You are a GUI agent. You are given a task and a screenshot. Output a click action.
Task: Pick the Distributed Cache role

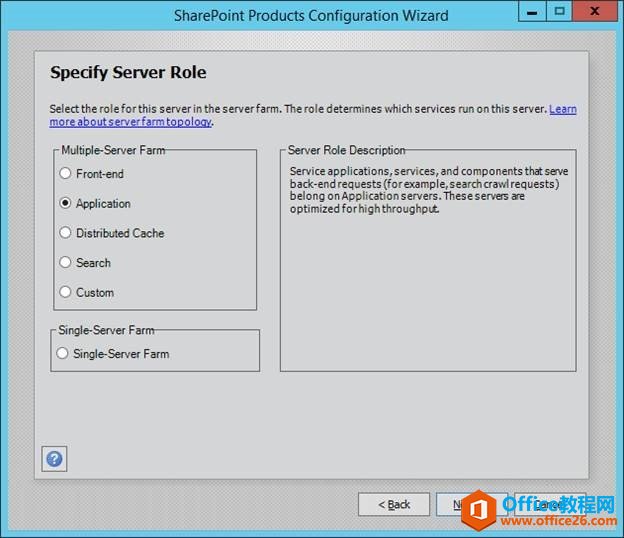pos(111,233)
